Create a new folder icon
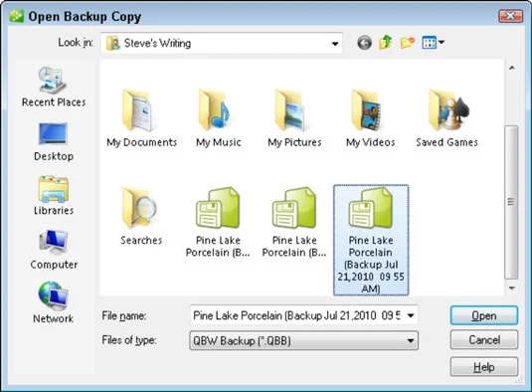The height and width of the screenshot is (392, 532). (407, 43)
